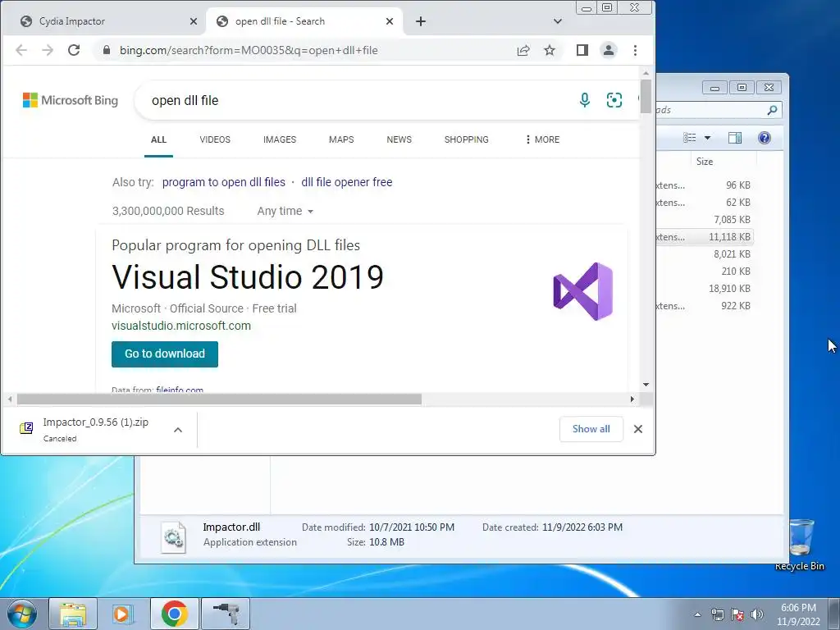This screenshot has width=840, height=630.
Task: Click the share page icon in address bar
Action: 523,50
